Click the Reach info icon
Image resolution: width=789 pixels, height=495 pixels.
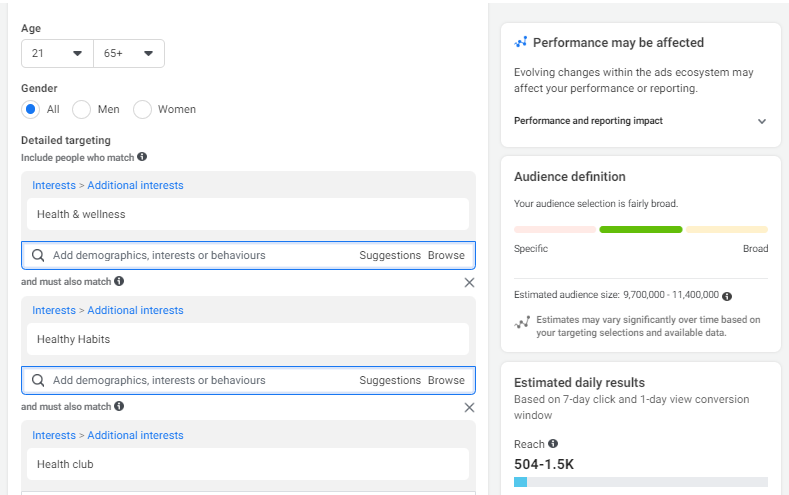553,444
